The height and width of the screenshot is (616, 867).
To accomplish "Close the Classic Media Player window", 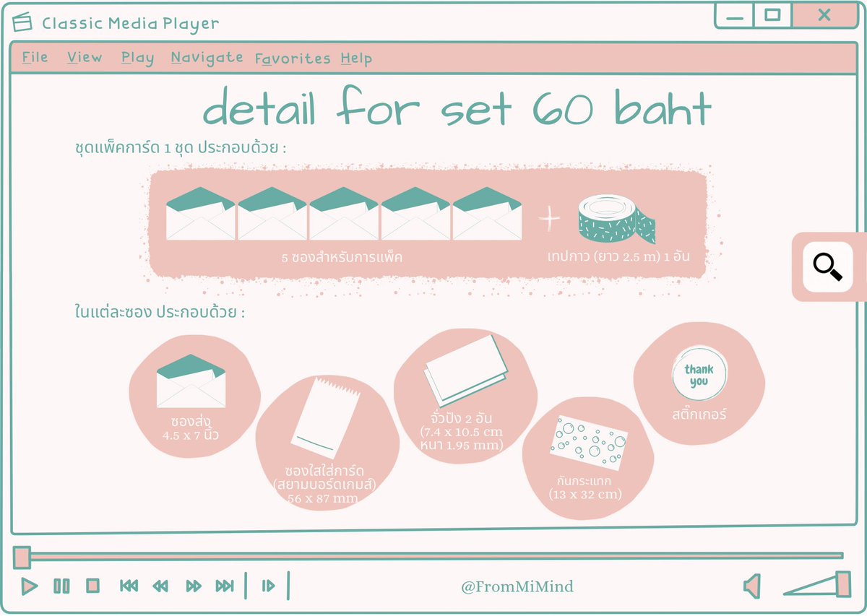I will tap(824, 15).
